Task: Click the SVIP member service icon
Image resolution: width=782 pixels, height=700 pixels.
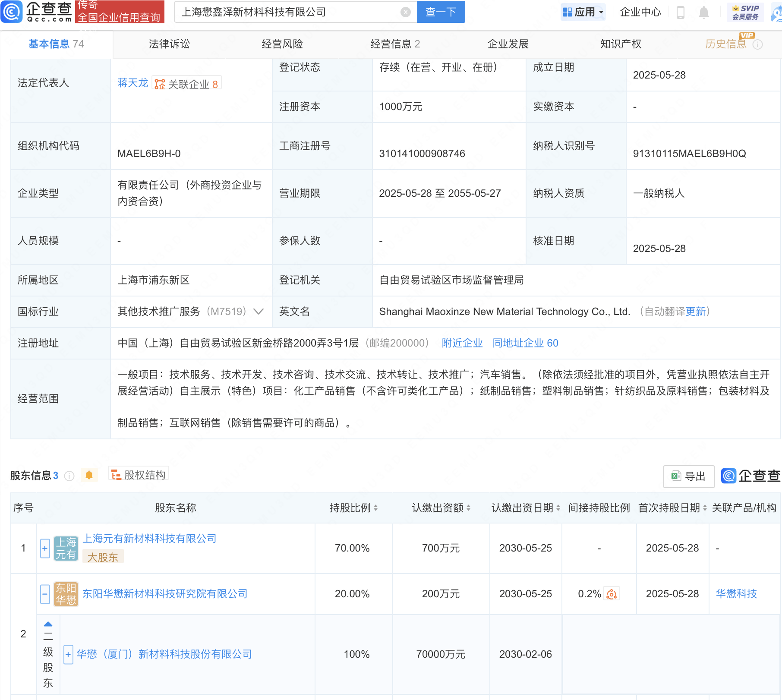Action: 745,12
